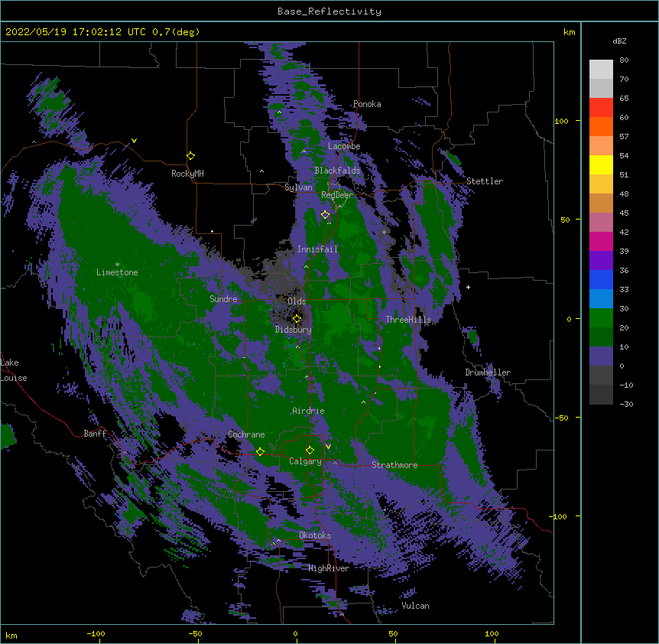Click the 2022/05/19 17:02:12 UTC timestamp
The image size is (659, 644).
[75, 32]
